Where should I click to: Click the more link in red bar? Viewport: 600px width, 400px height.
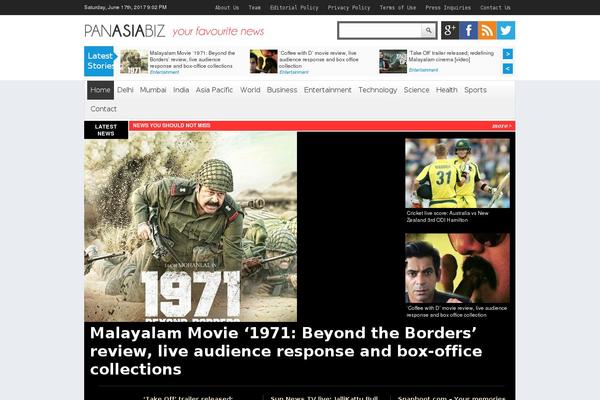coord(502,126)
